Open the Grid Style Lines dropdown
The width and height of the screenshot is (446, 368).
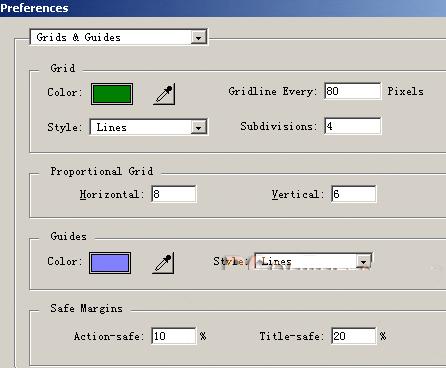coord(149,127)
